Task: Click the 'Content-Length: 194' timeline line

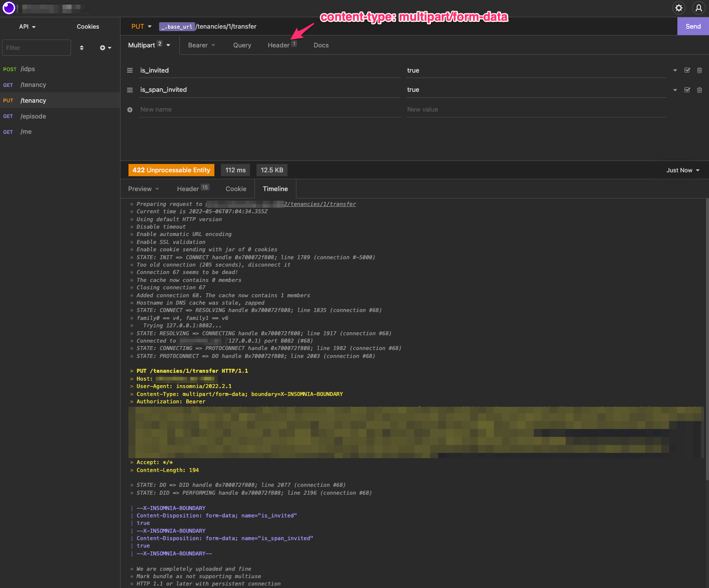Action: [x=167, y=470]
